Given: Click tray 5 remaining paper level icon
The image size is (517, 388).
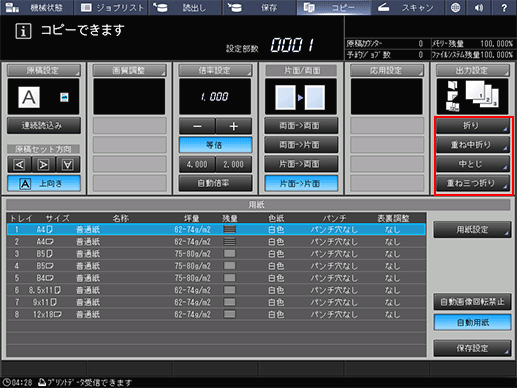Looking at the screenshot, I should [x=229, y=278].
